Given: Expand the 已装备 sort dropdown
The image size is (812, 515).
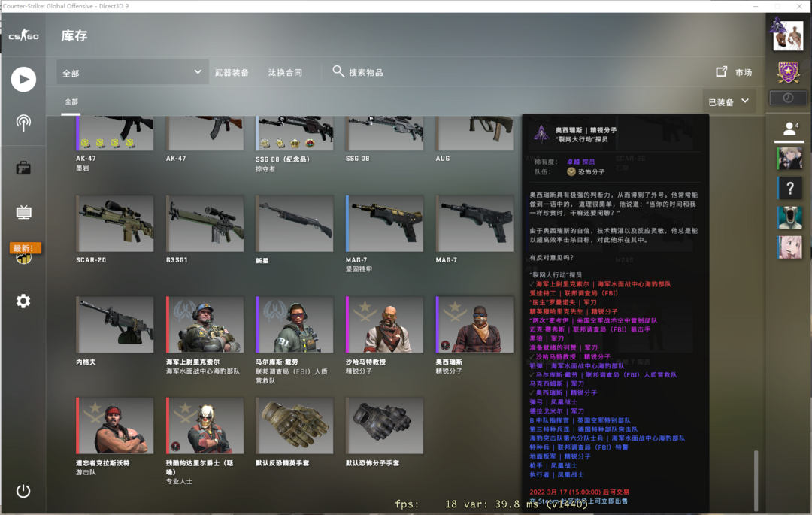Looking at the screenshot, I should pos(729,101).
